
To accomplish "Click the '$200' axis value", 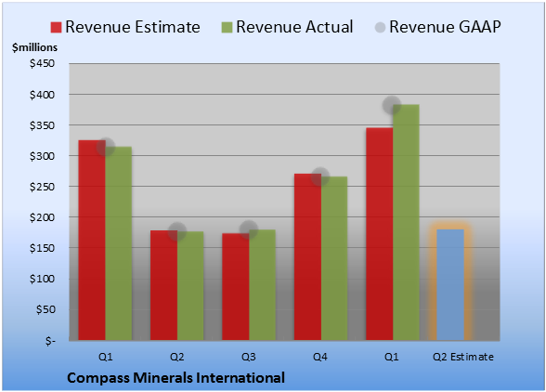I will coord(42,217).
